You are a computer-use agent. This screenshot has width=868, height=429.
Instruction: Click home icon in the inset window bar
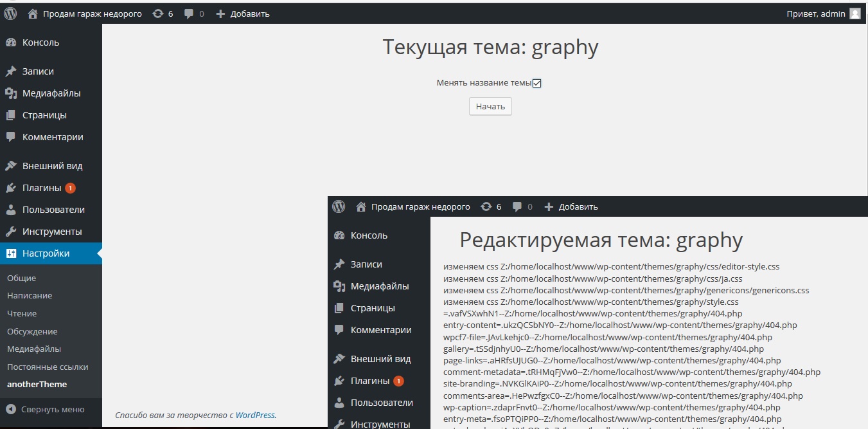tap(361, 206)
